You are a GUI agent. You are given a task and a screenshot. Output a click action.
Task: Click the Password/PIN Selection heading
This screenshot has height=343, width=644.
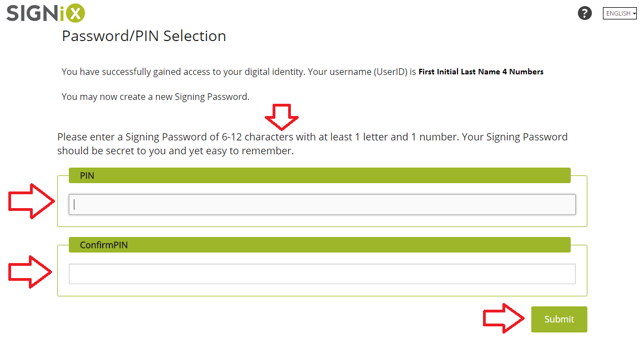(144, 36)
